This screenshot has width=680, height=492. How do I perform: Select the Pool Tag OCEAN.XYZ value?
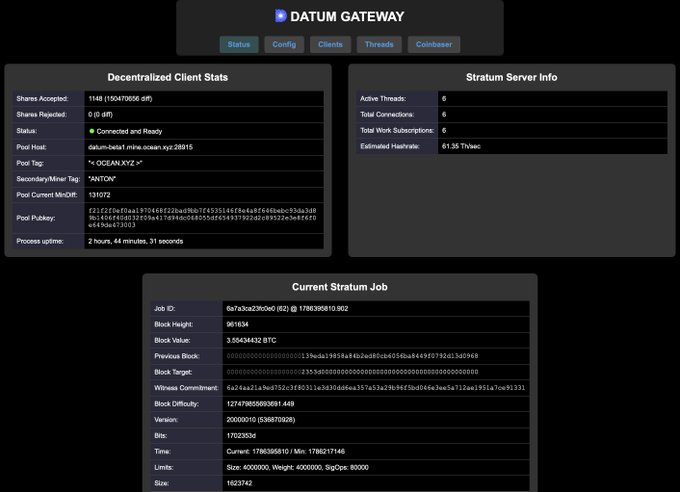[115, 163]
